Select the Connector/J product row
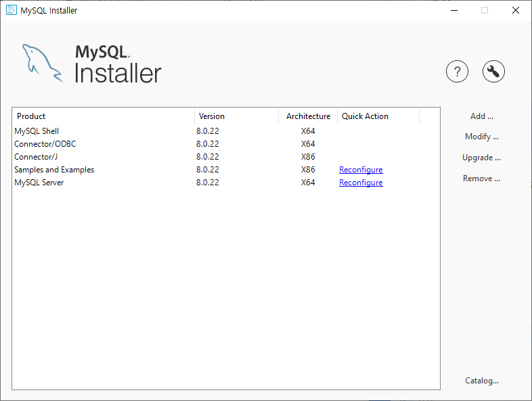 coord(226,157)
